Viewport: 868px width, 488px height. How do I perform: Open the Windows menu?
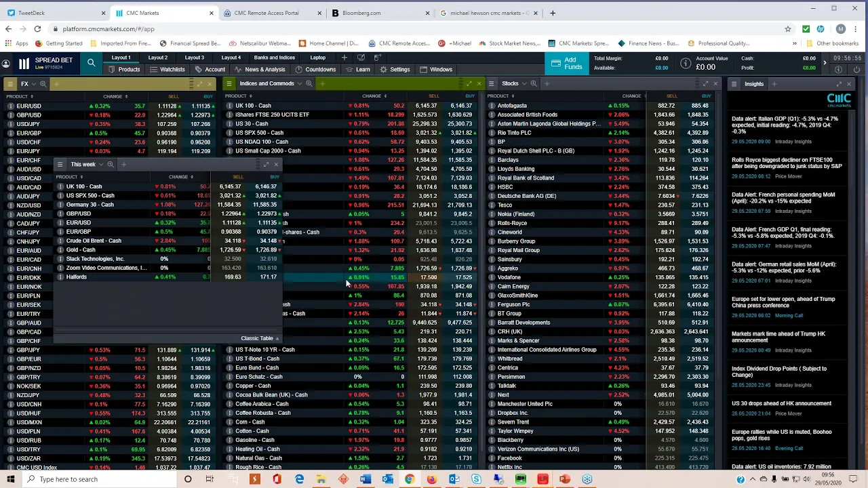tap(436, 69)
